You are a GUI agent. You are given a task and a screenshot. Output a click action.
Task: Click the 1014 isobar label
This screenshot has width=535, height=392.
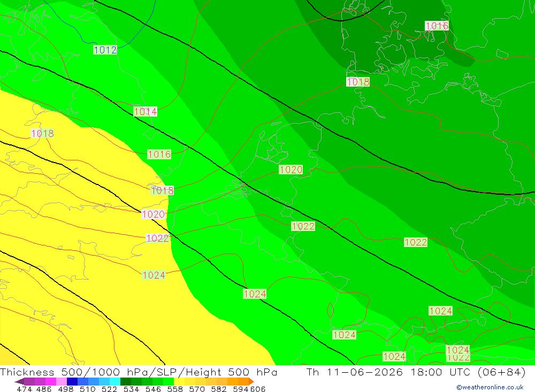point(146,111)
